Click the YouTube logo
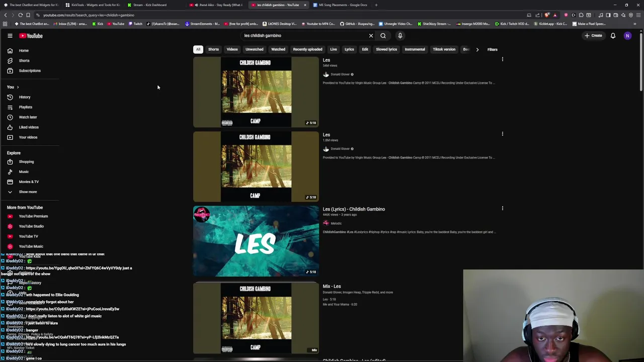Screen dimensions: 644x362 tap(31, 36)
